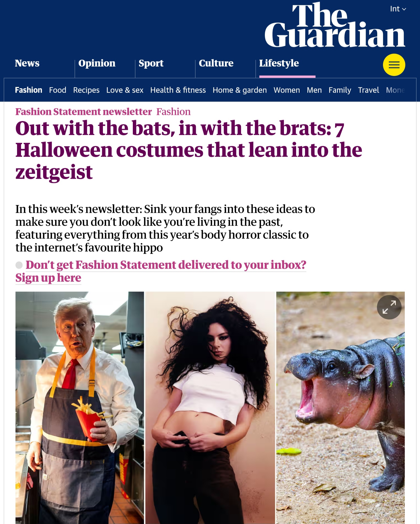Click Fashion Statement newsletter series link
Screen dimensions: 420x524
[x=83, y=112]
